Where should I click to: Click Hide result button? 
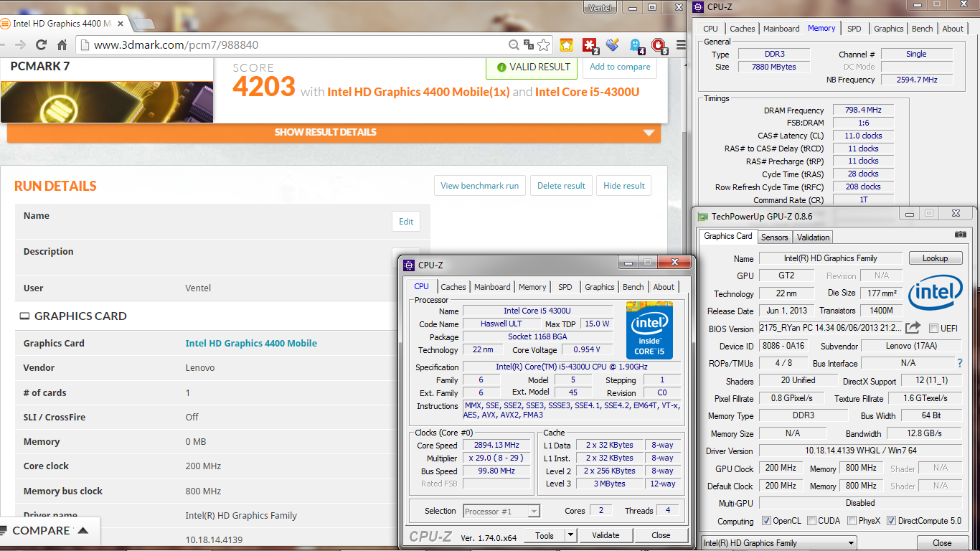624,186
